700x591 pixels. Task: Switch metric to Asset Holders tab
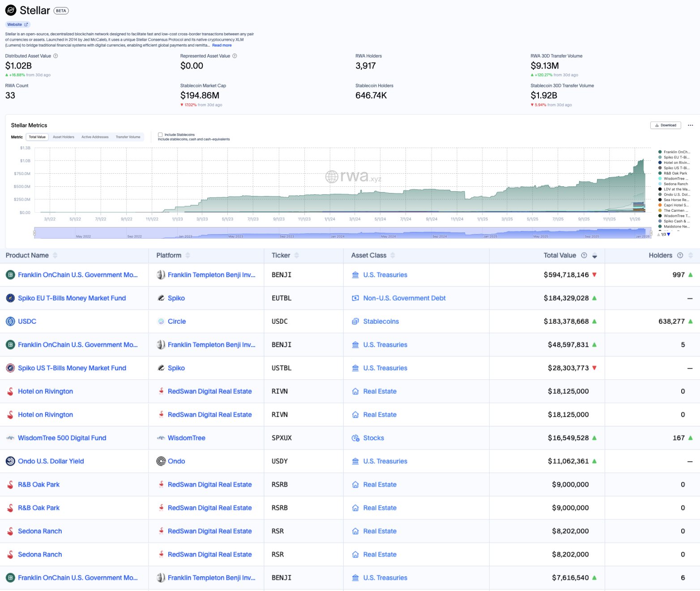[x=64, y=137]
